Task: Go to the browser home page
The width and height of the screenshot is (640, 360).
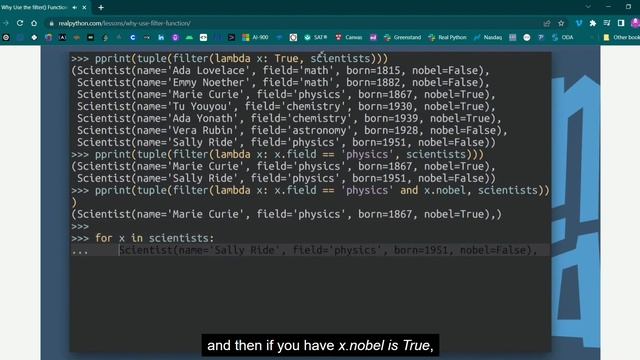Action: [34, 23]
